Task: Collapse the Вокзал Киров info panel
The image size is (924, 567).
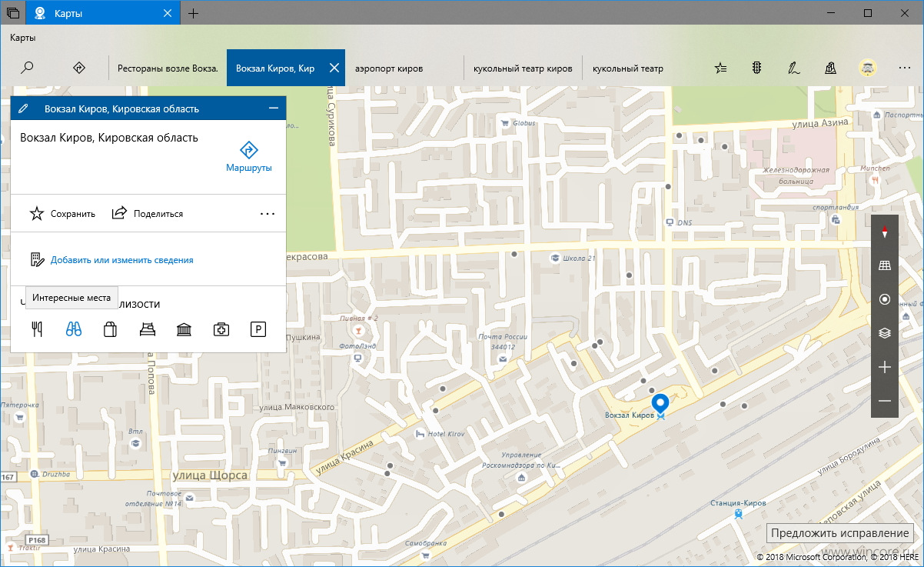Action: point(273,108)
